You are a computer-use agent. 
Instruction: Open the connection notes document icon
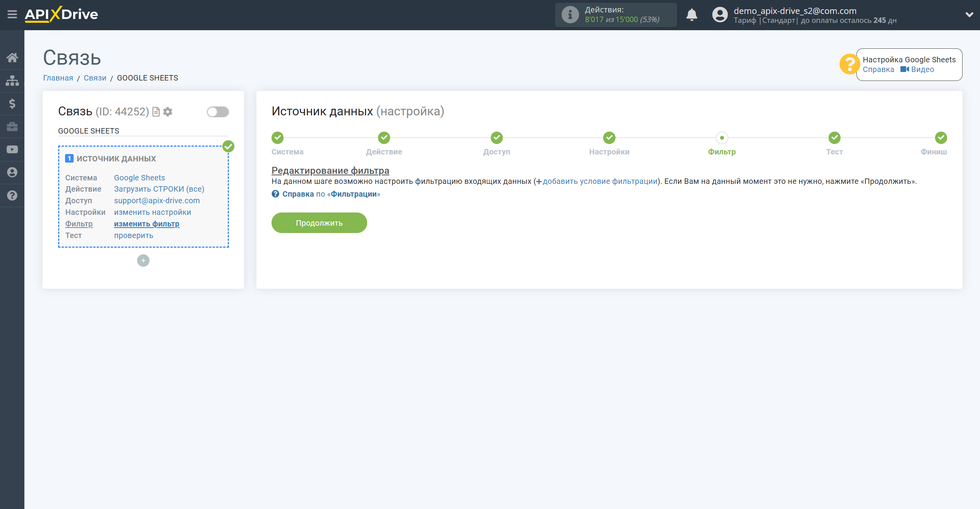click(156, 112)
